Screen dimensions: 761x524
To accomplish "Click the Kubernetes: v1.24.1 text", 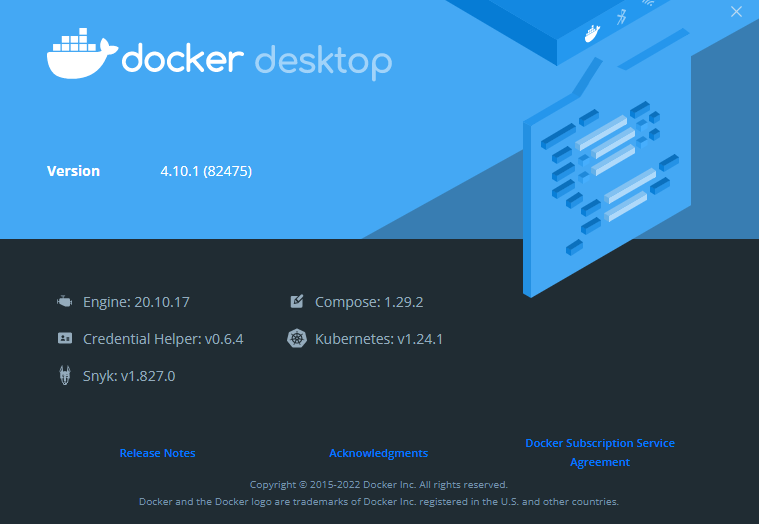I will tap(379, 339).
